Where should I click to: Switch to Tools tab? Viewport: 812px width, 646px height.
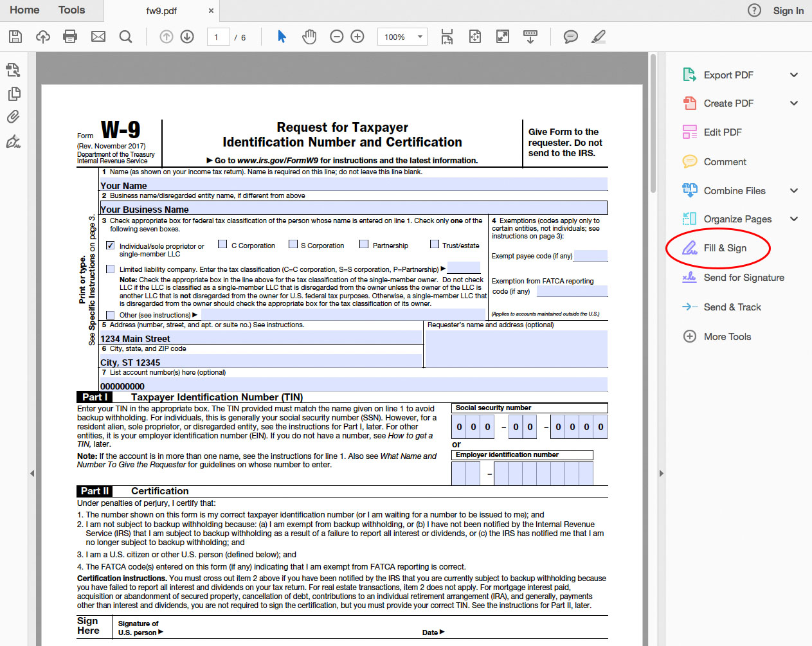71,10
